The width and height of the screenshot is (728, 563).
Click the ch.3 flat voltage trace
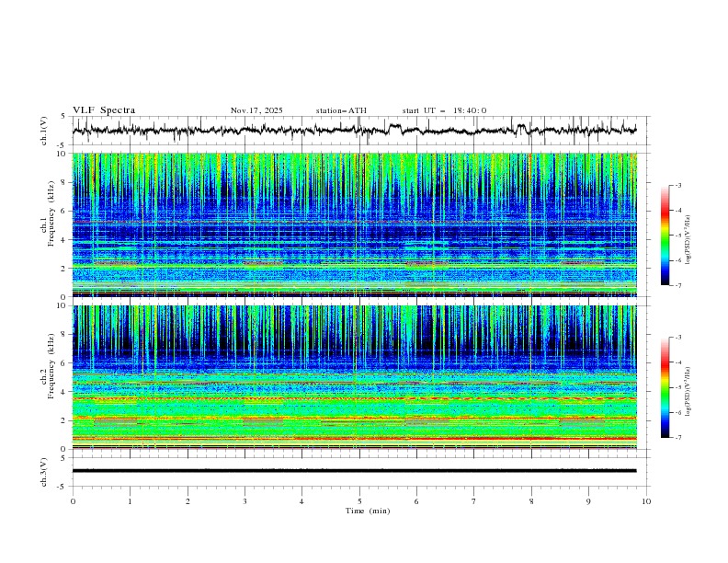point(354,471)
